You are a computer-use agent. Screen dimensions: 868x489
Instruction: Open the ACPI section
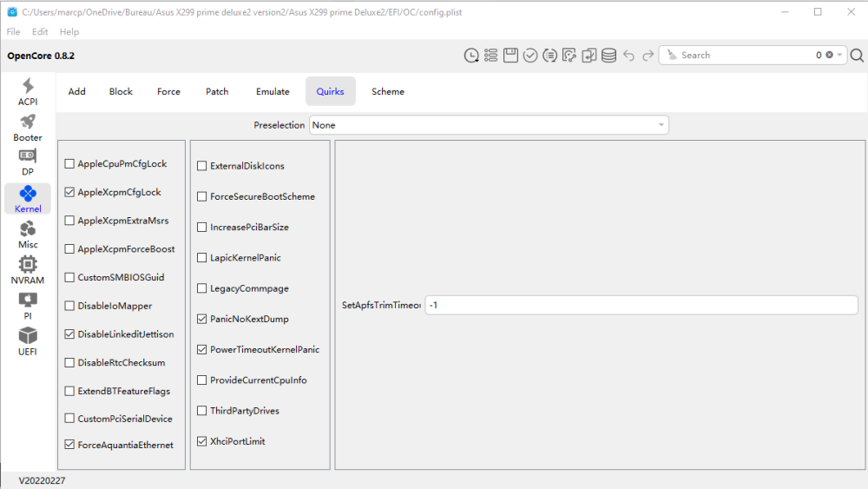coord(28,92)
